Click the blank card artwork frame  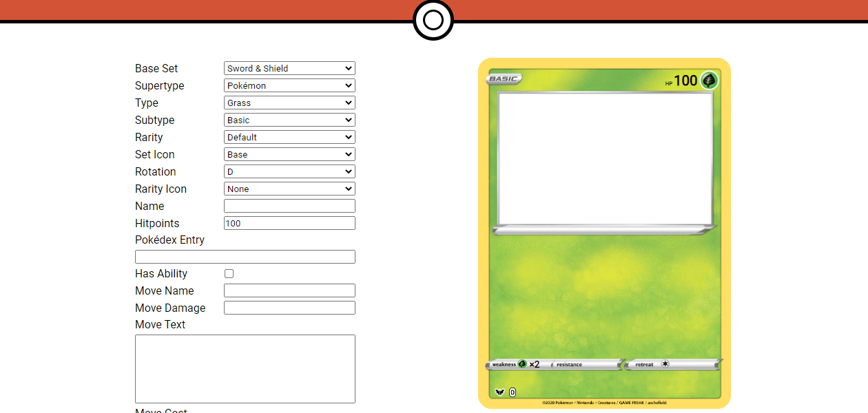pos(605,158)
